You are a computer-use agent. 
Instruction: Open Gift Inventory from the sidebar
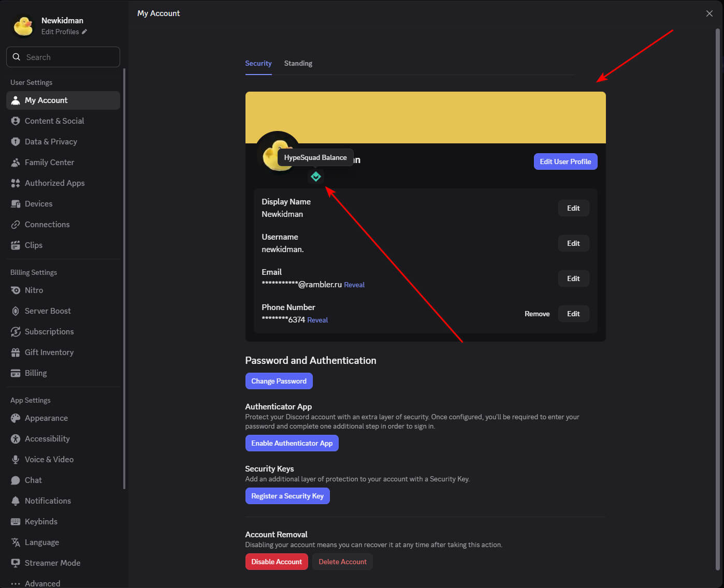(x=49, y=352)
